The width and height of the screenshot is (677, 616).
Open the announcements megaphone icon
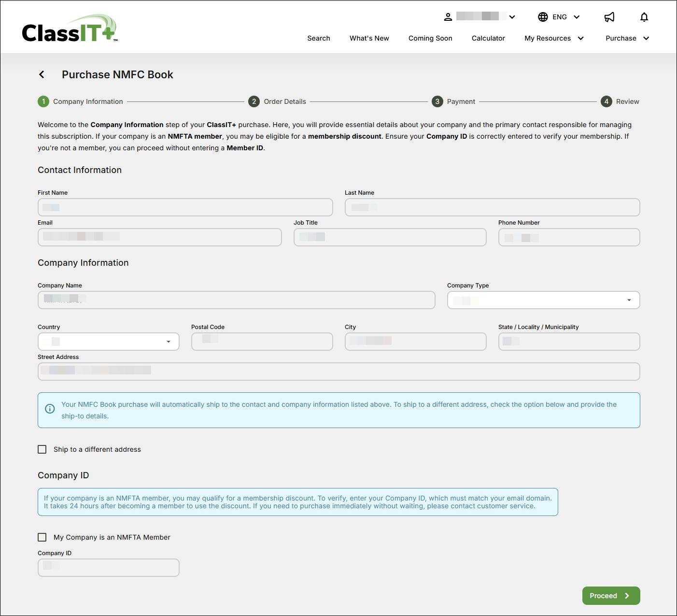(609, 16)
